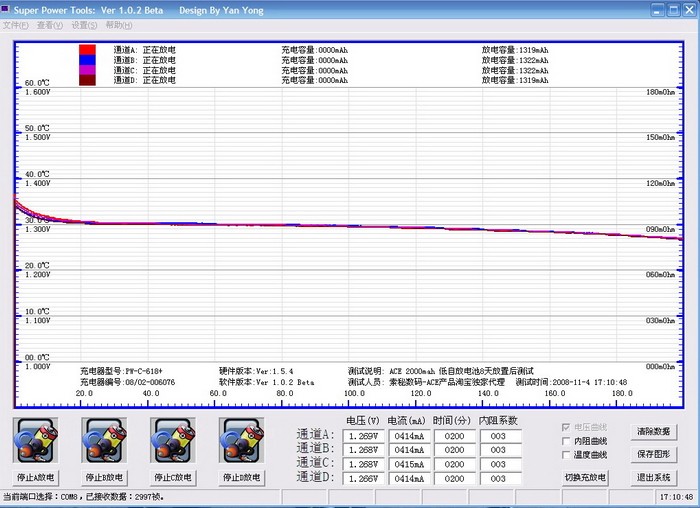This screenshot has height=508, width=700.
Task: Click the channel D battery charger icon
Action: (242, 440)
